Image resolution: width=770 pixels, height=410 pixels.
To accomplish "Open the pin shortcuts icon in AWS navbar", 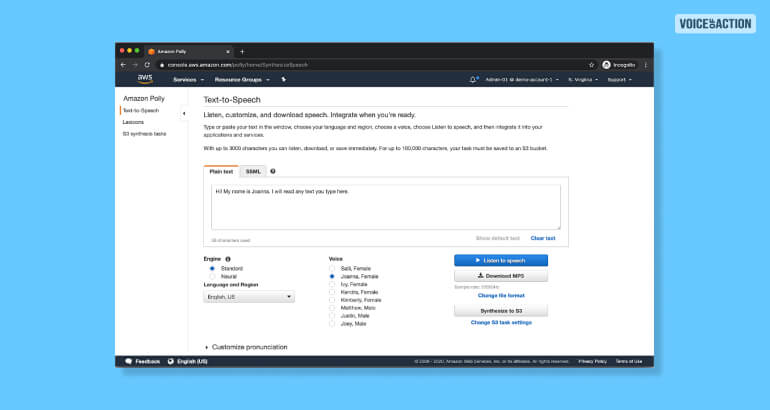I will 283,80.
